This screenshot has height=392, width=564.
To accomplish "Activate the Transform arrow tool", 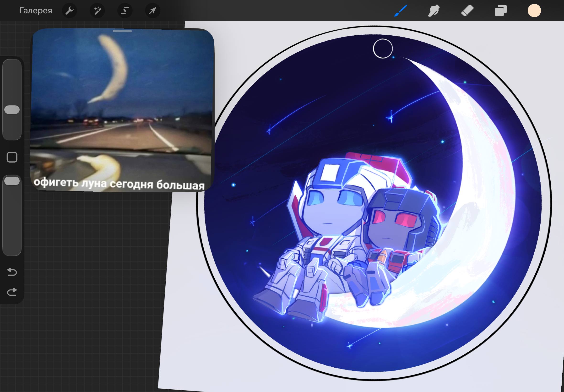I will tap(152, 11).
